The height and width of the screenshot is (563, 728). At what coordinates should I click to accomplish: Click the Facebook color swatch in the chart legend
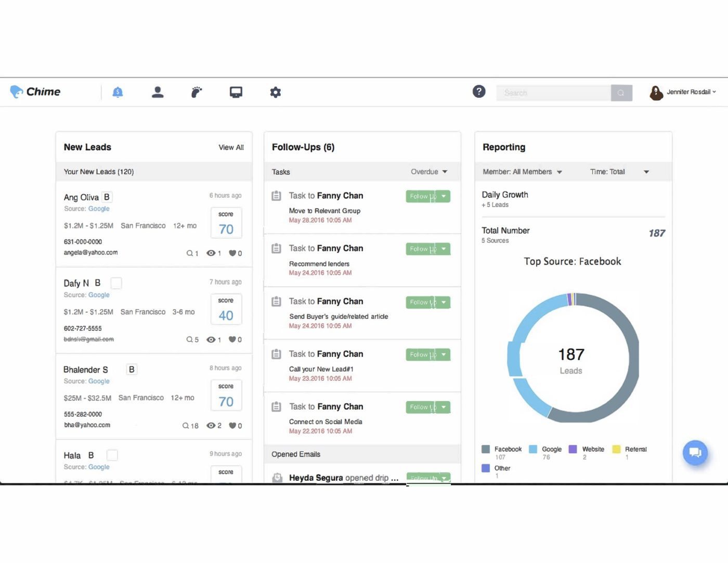pyautogui.click(x=485, y=449)
